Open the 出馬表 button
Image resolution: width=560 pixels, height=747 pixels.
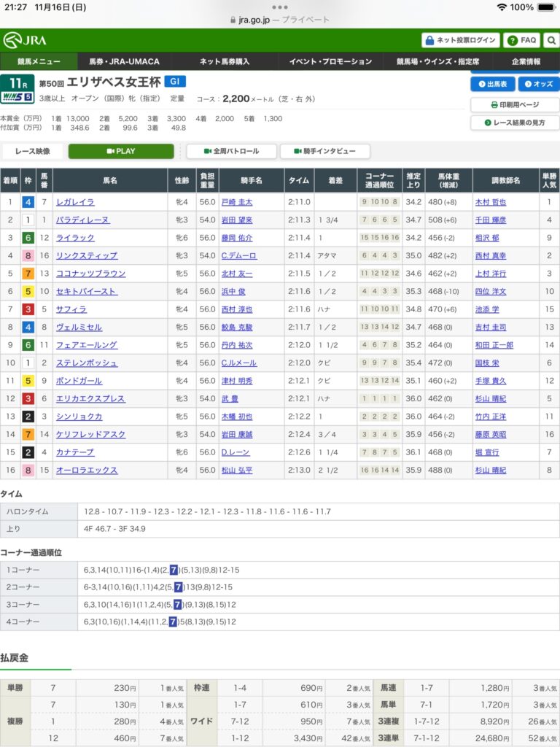click(493, 84)
